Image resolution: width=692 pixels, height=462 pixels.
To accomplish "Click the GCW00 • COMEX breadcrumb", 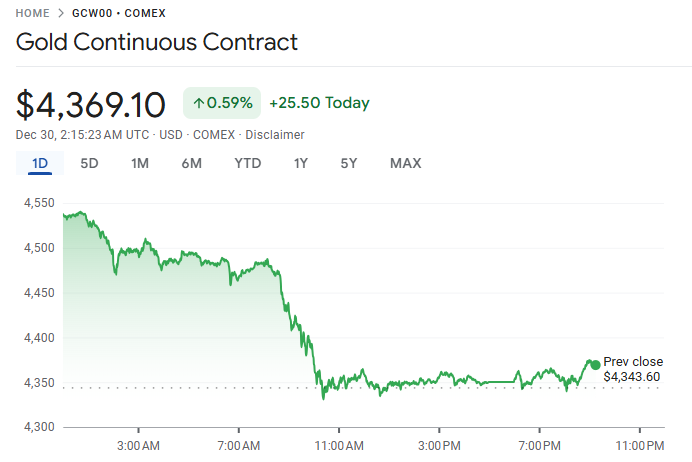I will click(119, 13).
